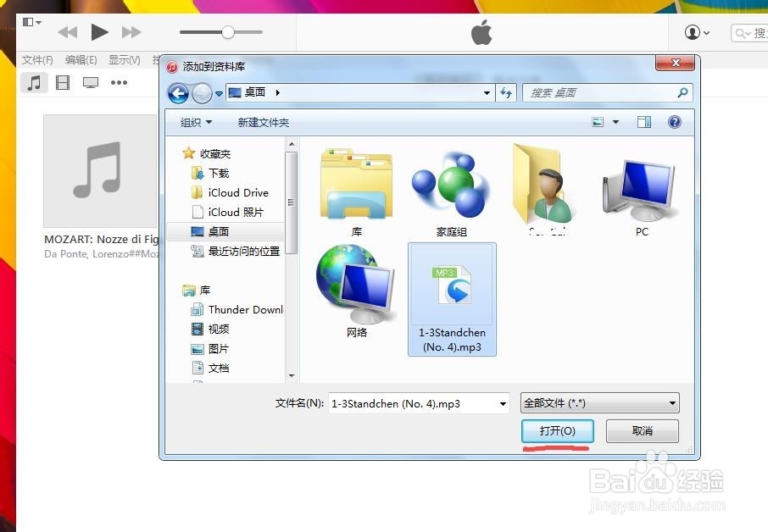
Task: Toggle the preview pane in the dialog
Action: (x=643, y=121)
